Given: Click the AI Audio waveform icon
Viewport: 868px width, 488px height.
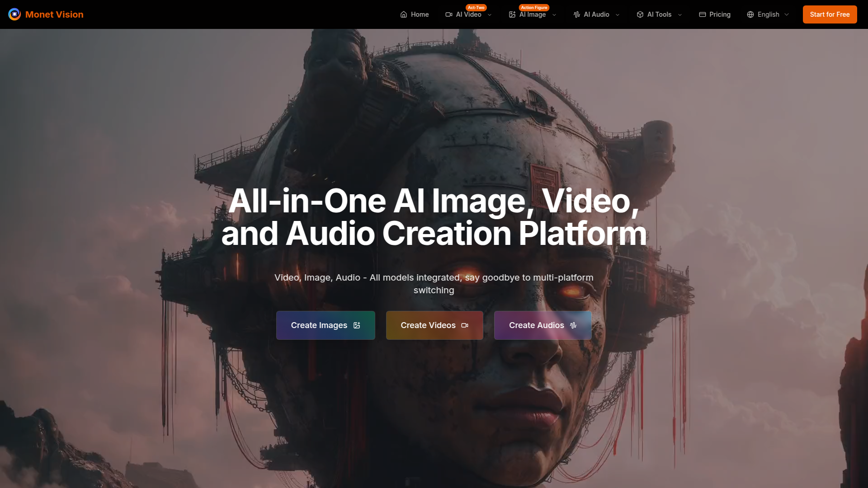Looking at the screenshot, I should (577, 14).
